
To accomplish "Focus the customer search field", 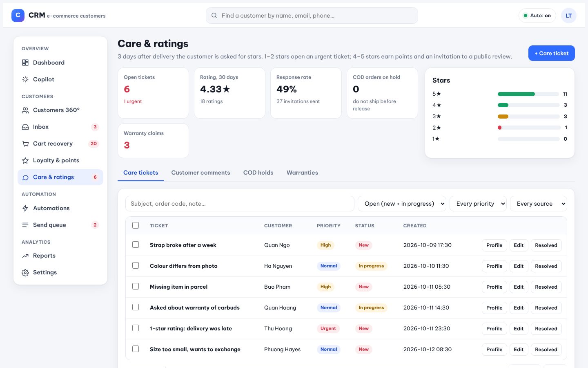I will tap(312, 16).
